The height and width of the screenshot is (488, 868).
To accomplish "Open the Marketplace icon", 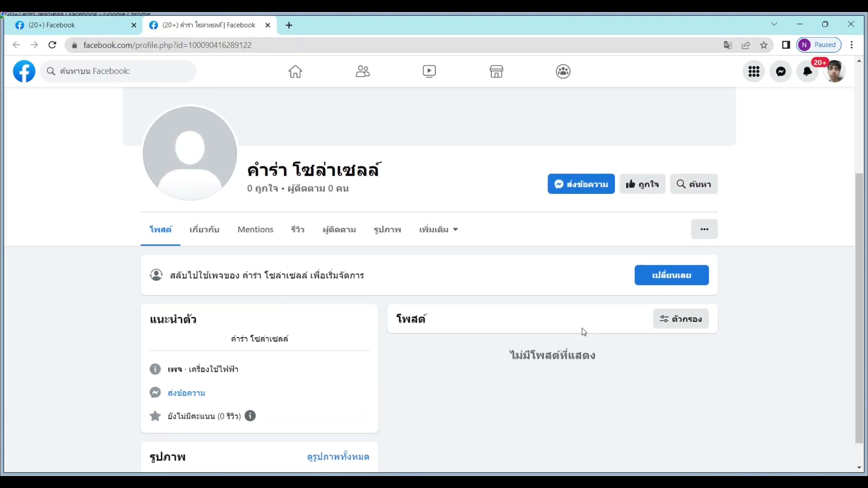I will pyautogui.click(x=496, y=71).
